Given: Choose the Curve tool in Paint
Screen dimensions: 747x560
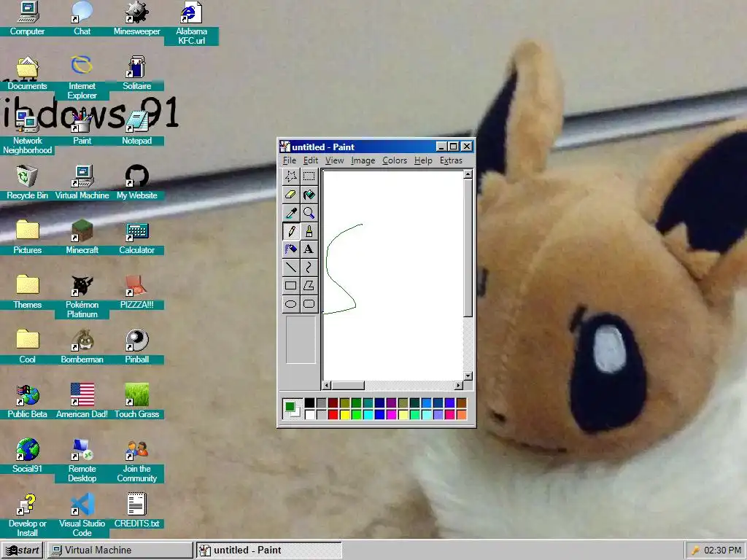Looking at the screenshot, I should point(309,267).
